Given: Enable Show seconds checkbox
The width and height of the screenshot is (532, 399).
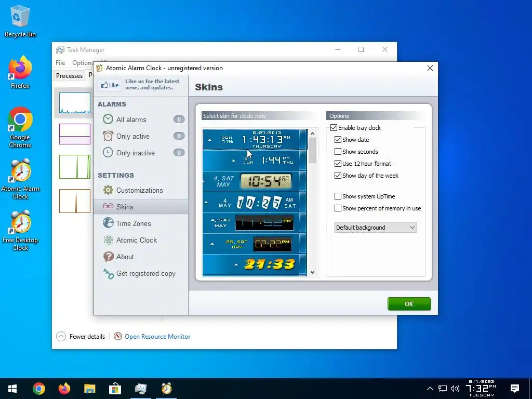Looking at the screenshot, I should tap(338, 151).
